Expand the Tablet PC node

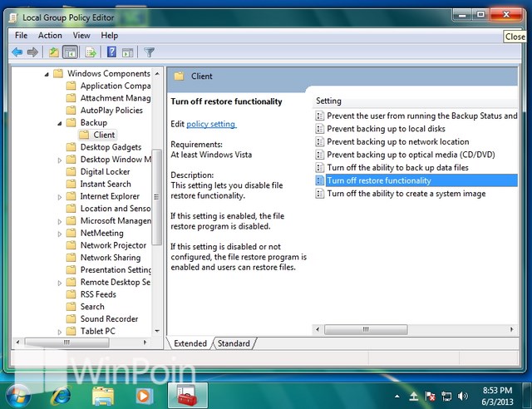coord(60,332)
